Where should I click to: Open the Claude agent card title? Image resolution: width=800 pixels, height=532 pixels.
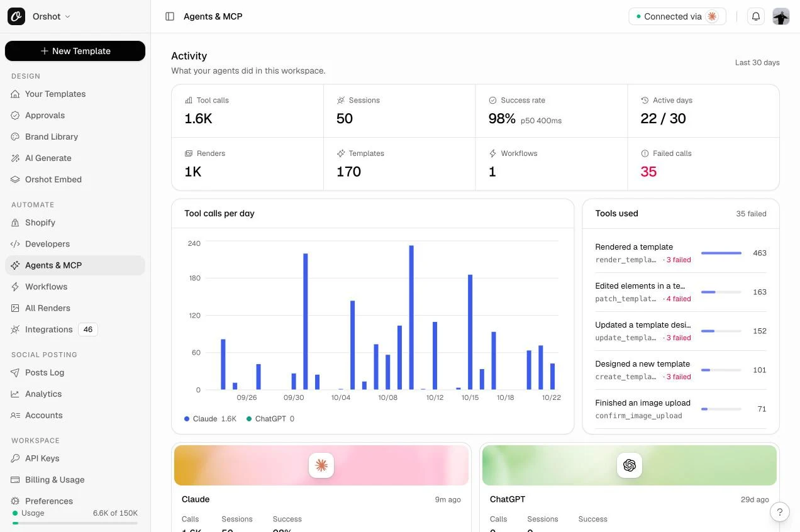point(196,499)
